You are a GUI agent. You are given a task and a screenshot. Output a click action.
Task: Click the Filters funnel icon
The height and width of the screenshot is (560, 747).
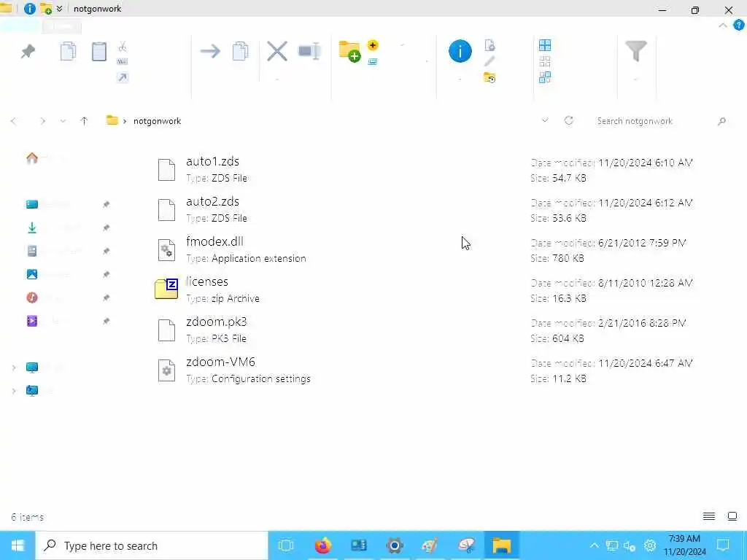click(635, 51)
